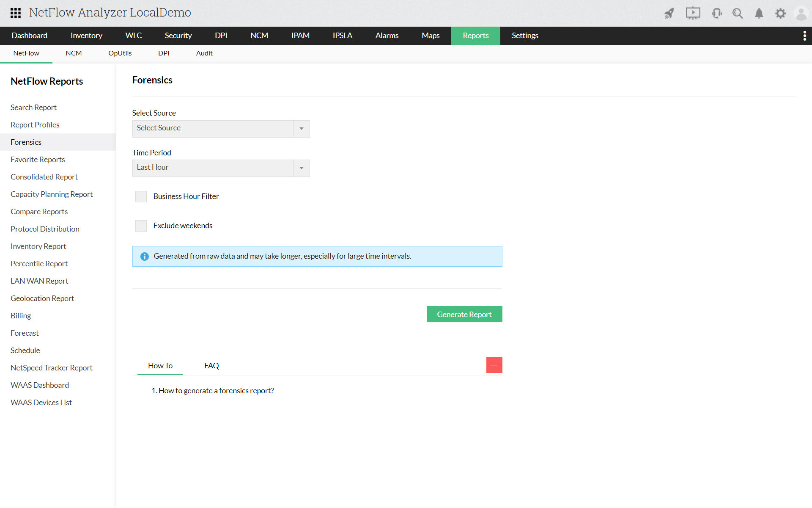Viewport: 812px width, 508px height.
Task: Switch to the FAQ tab
Action: coord(211,366)
